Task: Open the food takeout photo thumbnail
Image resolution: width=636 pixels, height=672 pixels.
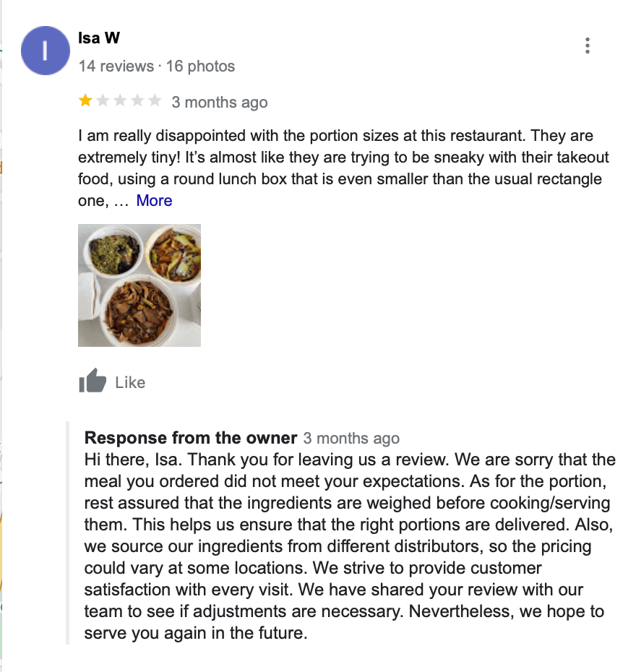Action: [x=139, y=285]
